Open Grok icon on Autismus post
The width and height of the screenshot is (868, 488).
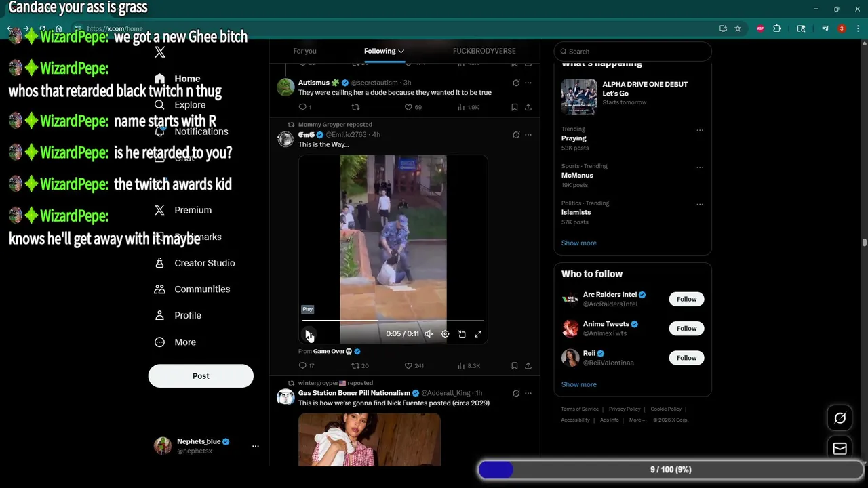click(x=516, y=83)
